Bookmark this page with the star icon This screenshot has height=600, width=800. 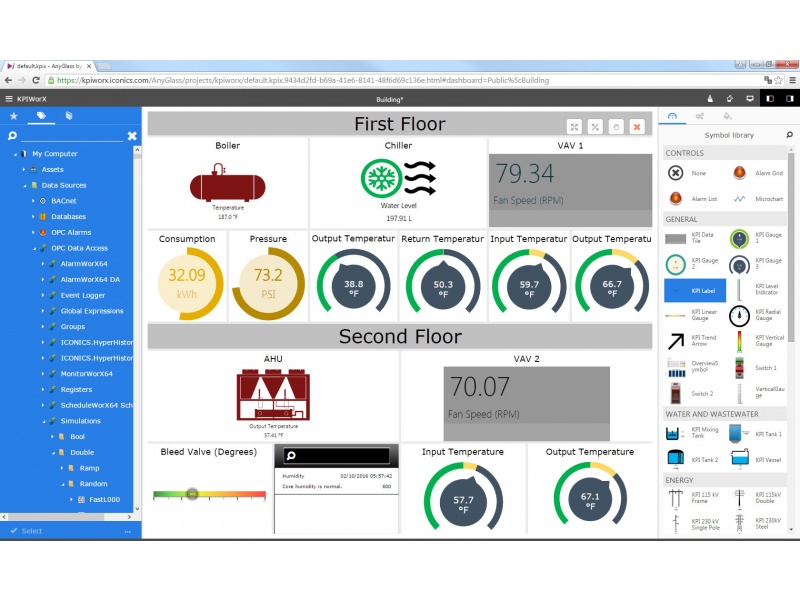pos(778,80)
